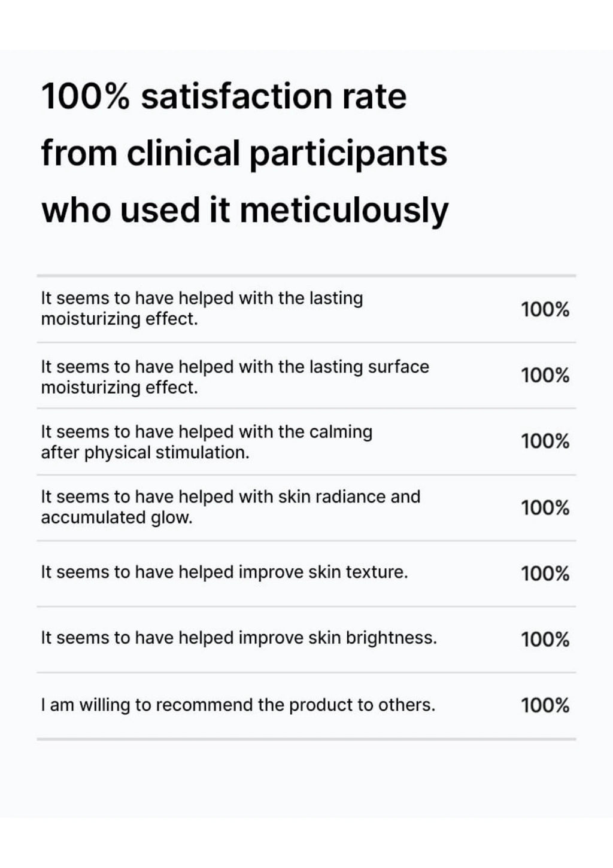
Task: Click the 100% value for skin brightness
Action: [545, 639]
